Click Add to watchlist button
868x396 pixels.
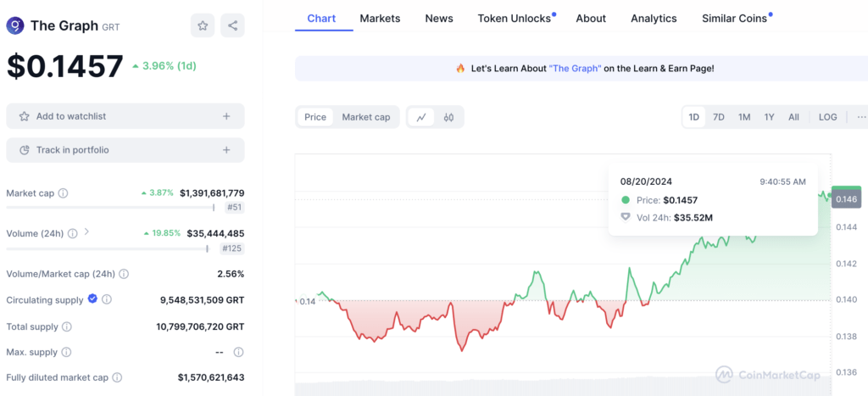125,116
